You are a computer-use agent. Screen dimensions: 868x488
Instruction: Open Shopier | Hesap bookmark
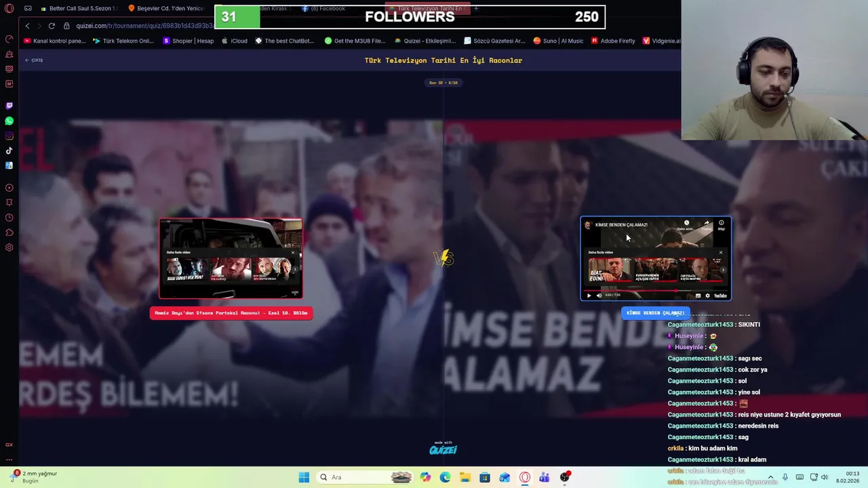(x=188, y=41)
